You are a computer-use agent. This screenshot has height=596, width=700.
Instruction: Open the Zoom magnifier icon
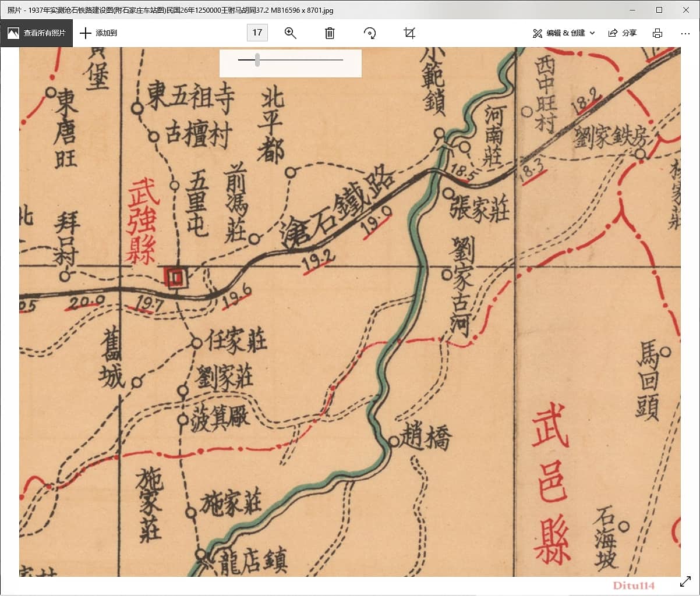point(291,33)
